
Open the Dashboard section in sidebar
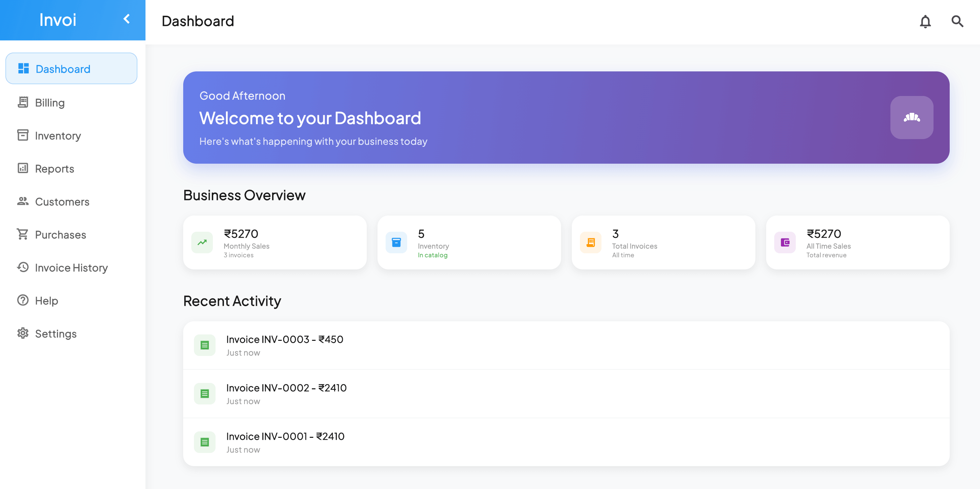point(63,68)
